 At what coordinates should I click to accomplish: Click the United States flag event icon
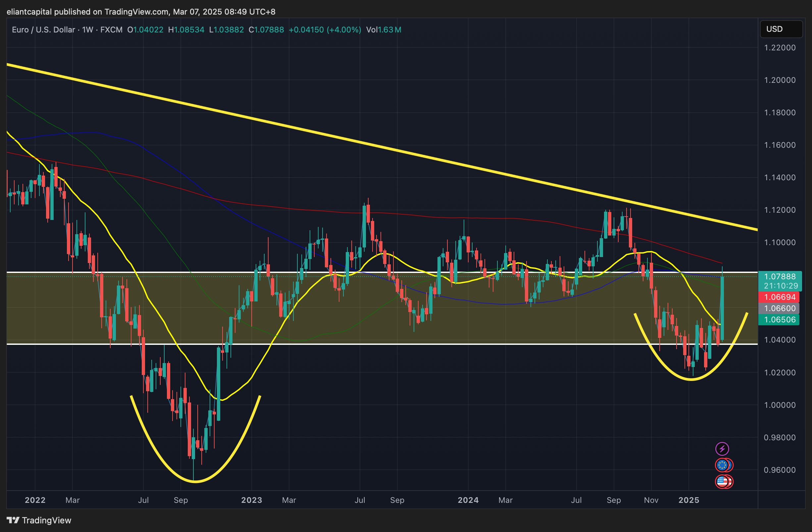[x=722, y=482]
